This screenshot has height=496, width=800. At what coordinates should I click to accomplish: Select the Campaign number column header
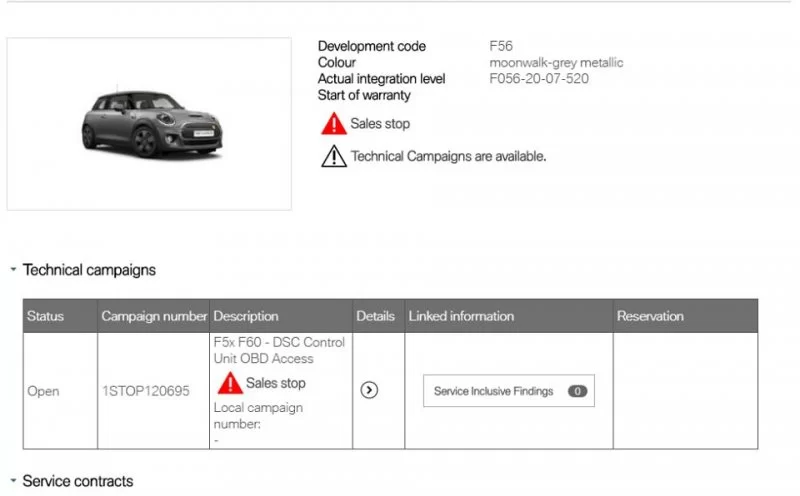pos(154,316)
